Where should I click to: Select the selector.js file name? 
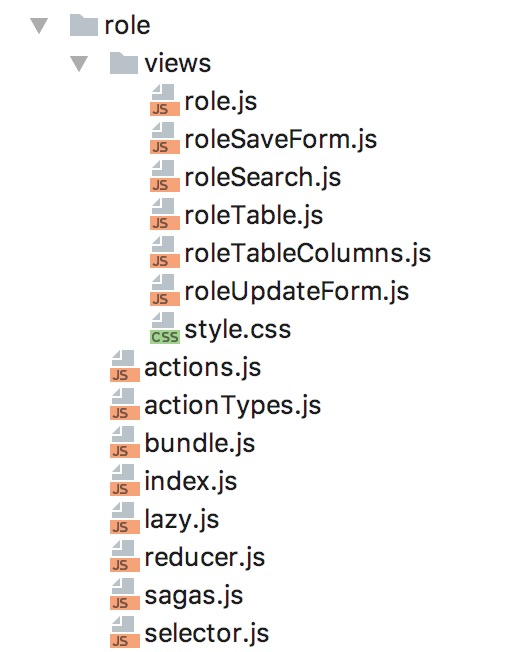coord(207,634)
